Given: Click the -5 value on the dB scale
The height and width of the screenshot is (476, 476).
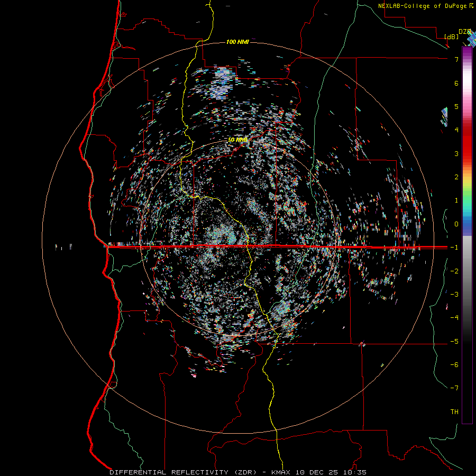Looking at the screenshot, I should [454, 342].
